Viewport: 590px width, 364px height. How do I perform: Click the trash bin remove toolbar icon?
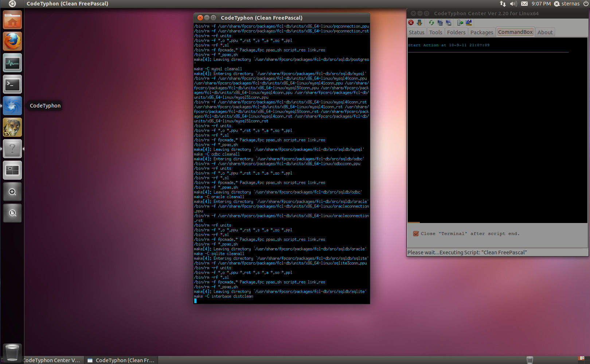[x=440, y=23]
